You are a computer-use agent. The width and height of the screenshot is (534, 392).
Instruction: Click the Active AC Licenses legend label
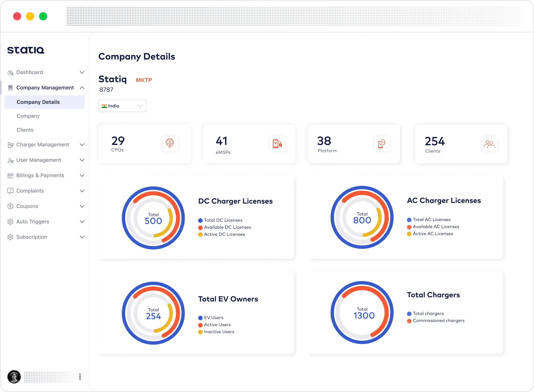[x=433, y=234]
